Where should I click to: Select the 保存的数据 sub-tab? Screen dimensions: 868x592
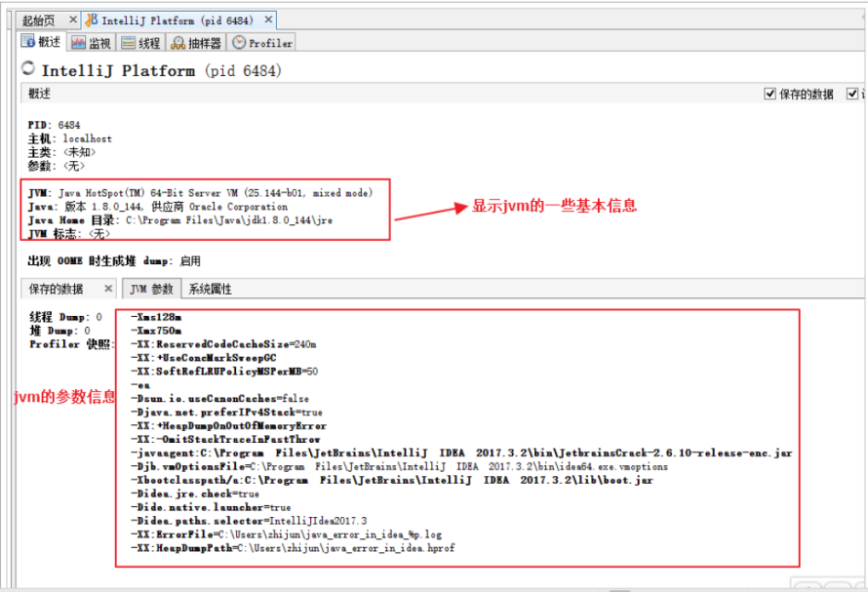[56, 289]
